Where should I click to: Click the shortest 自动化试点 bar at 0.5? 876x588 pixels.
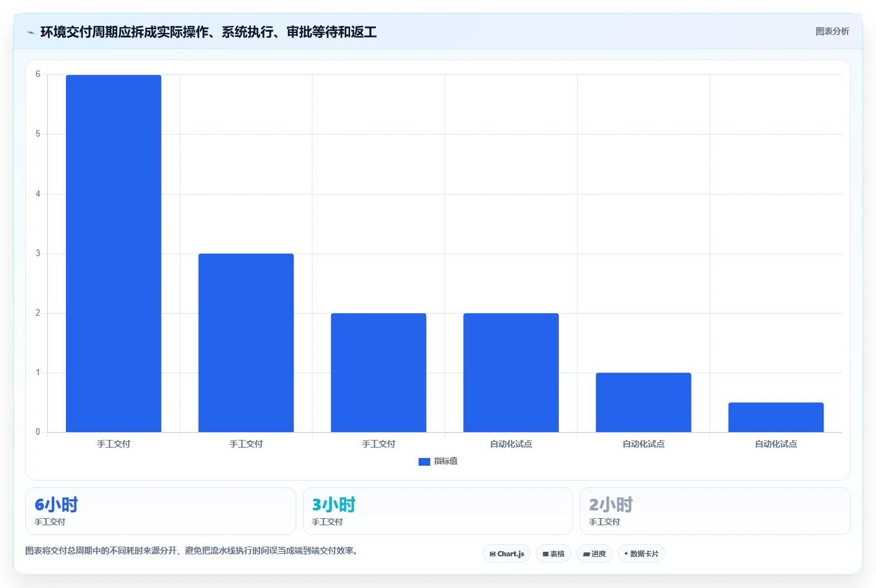pos(776,417)
